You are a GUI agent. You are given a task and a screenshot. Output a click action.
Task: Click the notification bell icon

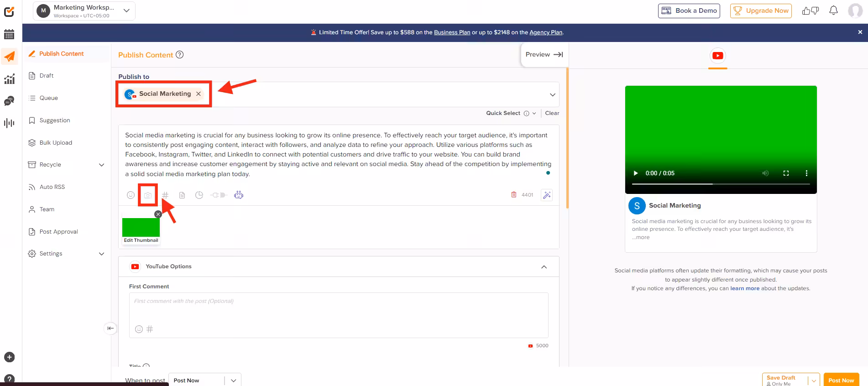(833, 10)
